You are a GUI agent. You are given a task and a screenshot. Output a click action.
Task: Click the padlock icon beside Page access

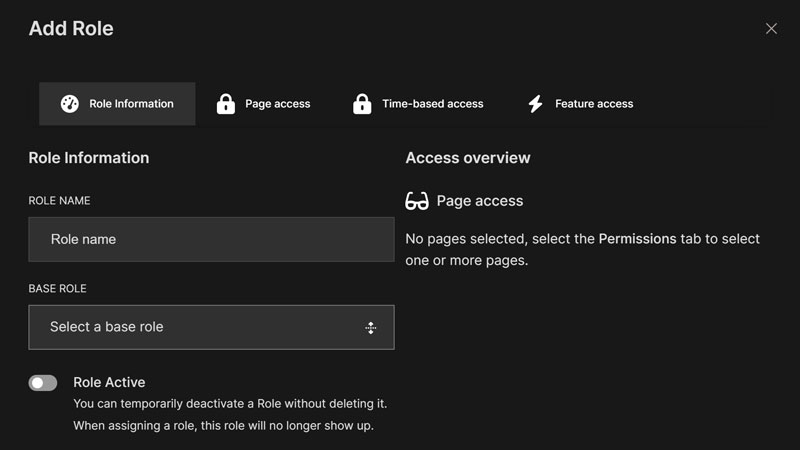coord(226,104)
